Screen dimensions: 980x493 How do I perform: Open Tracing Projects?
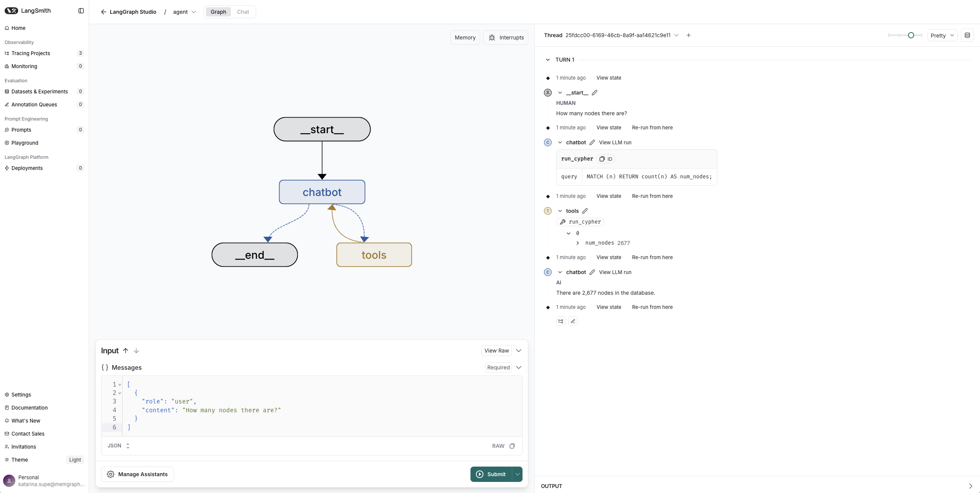[44, 53]
